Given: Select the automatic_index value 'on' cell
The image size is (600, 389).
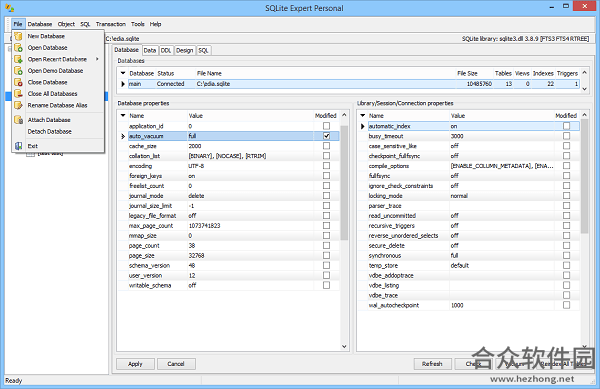Looking at the screenshot, I should pos(501,126).
